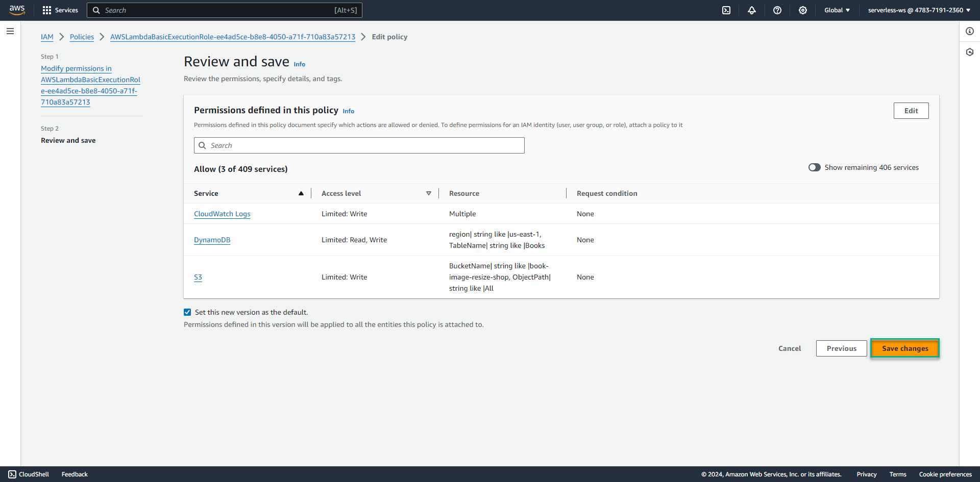Toggle the hamburger navigation menu
This screenshot has height=482, width=980.
[x=10, y=31]
